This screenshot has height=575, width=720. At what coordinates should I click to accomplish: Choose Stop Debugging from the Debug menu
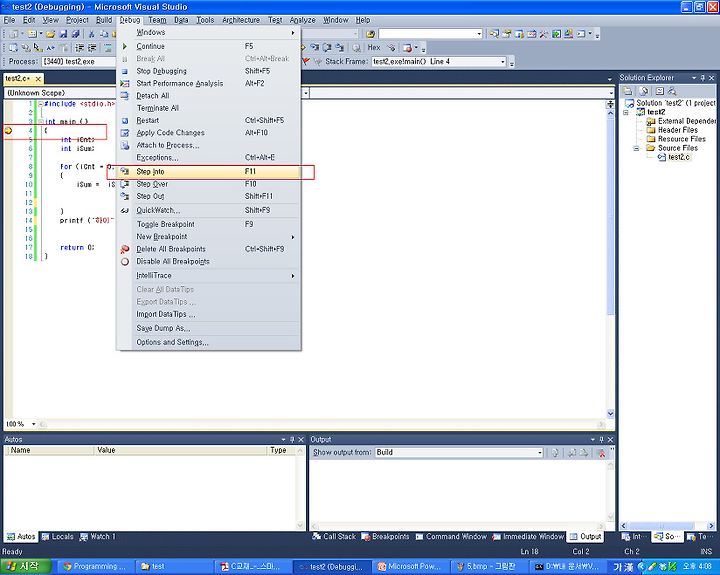coord(208,71)
